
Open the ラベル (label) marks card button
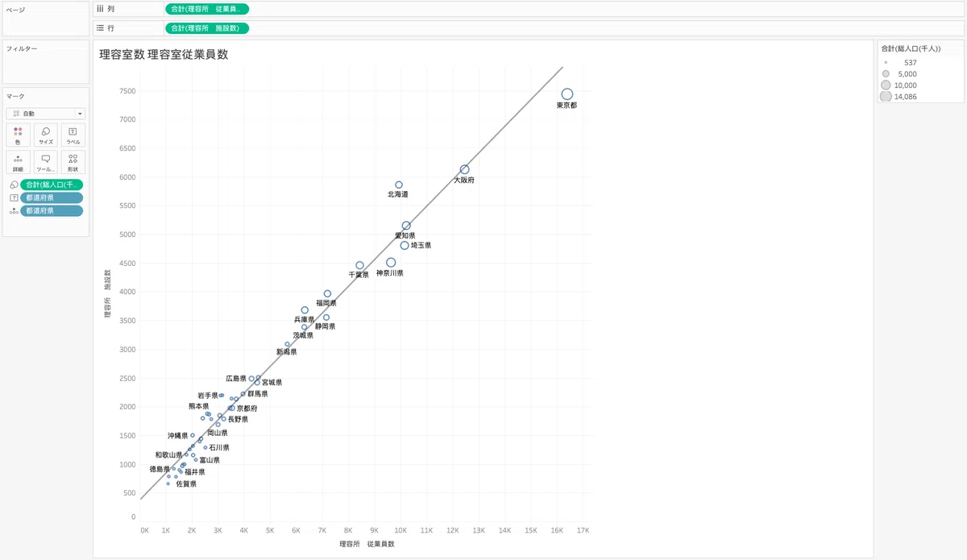pos(73,135)
